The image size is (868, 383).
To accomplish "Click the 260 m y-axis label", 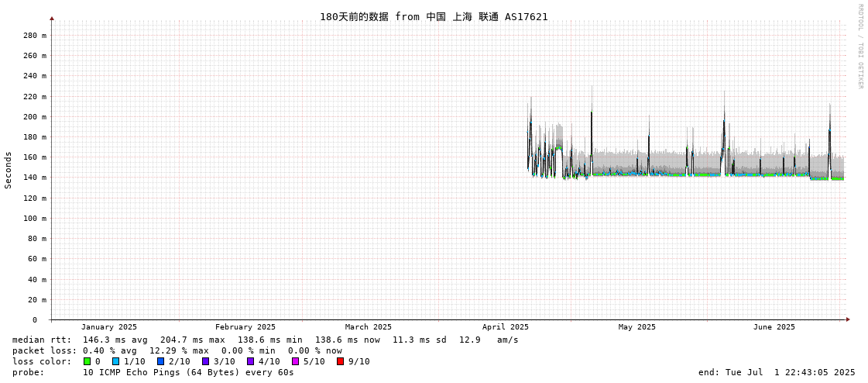I will tap(35, 55).
